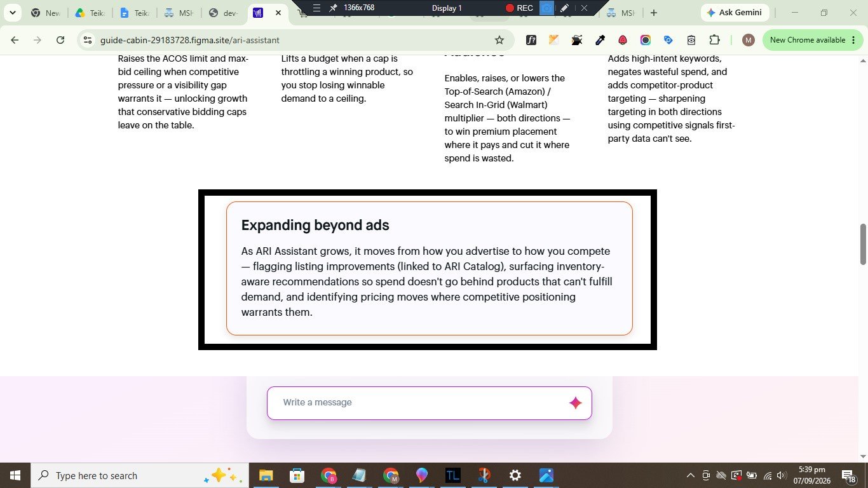The image size is (868, 488).
Task: Click New Chrome available update button
Action: click(x=813, y=40)
